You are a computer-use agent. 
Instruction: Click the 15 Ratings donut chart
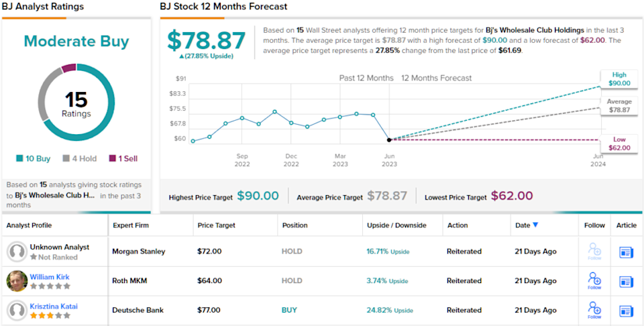[x=76, y=103]
